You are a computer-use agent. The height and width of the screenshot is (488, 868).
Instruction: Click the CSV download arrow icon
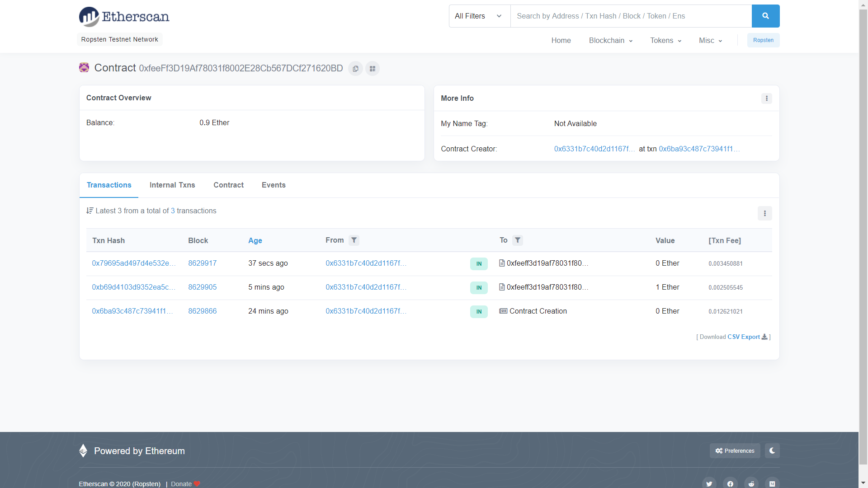click(x=764, y=337)
